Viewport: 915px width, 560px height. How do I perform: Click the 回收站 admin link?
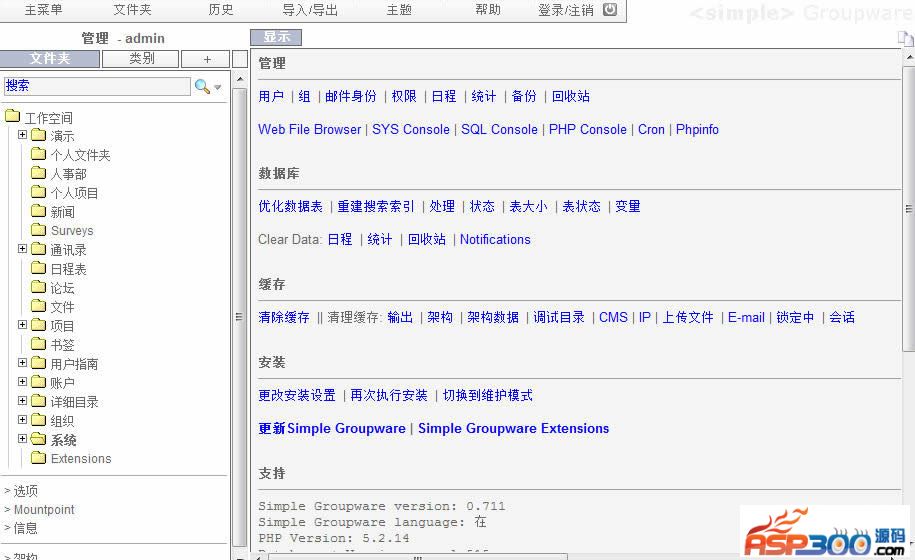click(571, 96)
